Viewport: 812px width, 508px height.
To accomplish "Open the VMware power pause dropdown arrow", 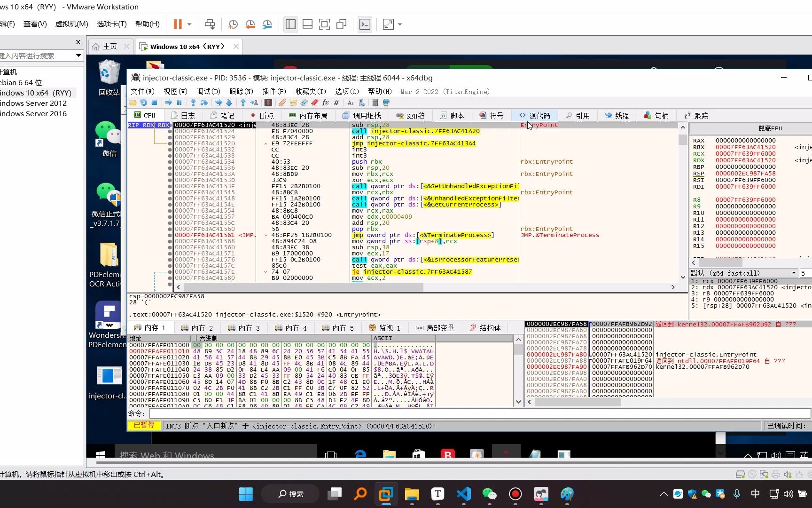I will [x=189, y=24].
